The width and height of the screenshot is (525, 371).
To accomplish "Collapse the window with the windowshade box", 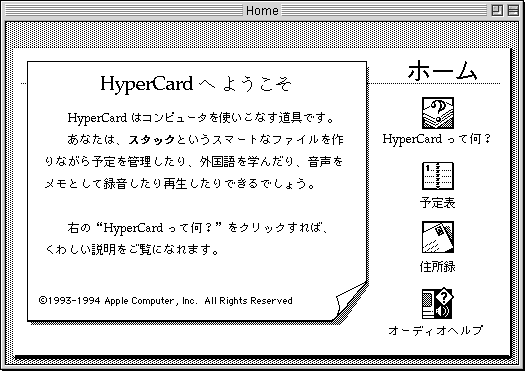I will pos(513,10).
